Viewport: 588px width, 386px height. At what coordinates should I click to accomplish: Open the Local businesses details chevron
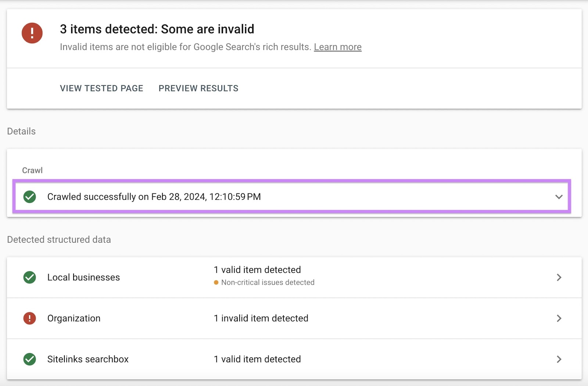(559, 277)
